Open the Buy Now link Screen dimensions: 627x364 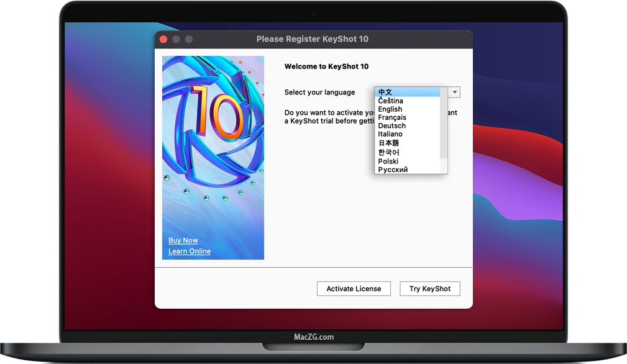[x=183, y=240]
